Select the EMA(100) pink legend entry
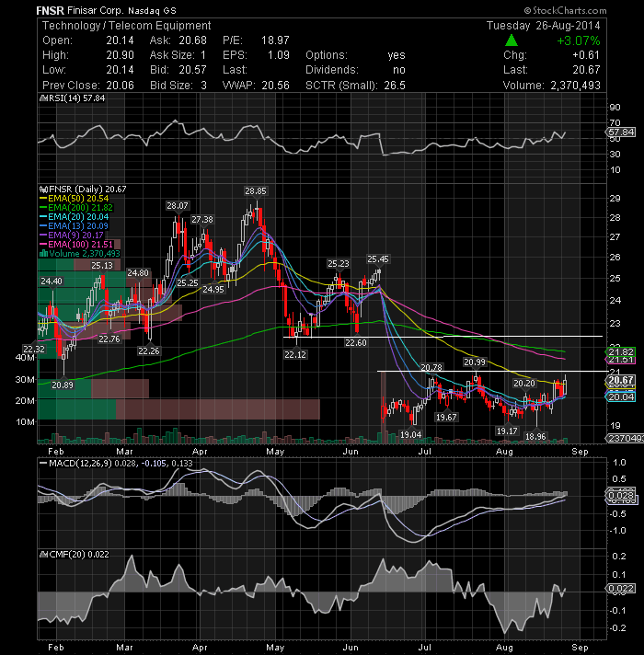644x655 pixels. pos(76,245)
